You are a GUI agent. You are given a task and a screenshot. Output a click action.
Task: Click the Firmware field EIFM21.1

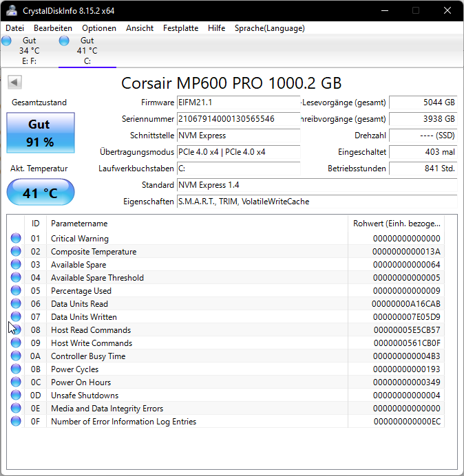238,102
